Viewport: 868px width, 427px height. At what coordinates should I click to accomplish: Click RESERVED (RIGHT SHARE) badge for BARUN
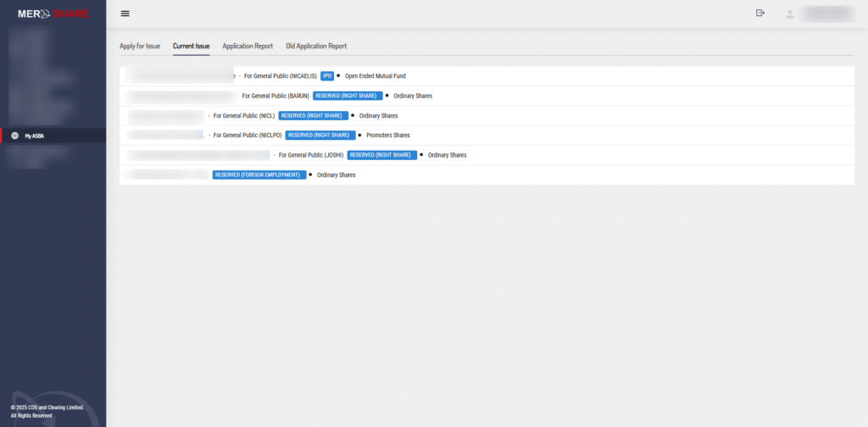[x=348, y=96]
